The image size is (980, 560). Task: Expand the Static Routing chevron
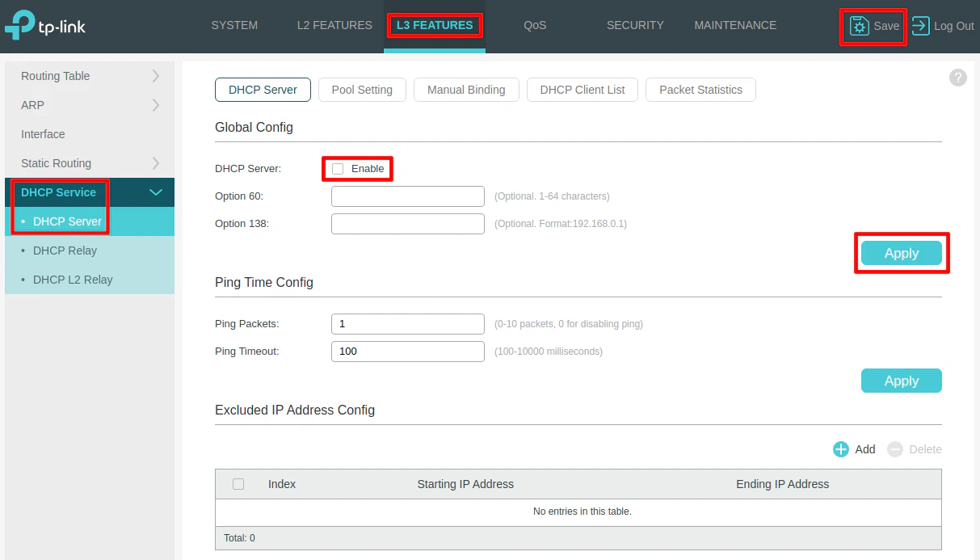click(x=156, y=163)
